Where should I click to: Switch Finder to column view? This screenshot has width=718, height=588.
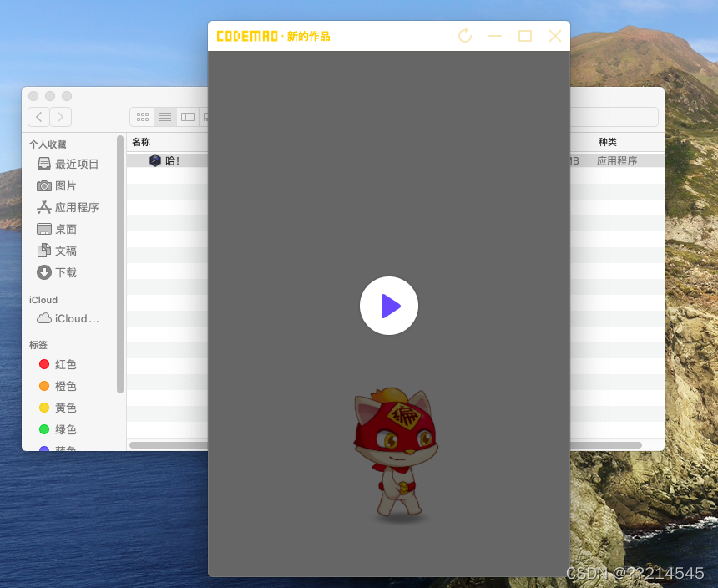[x=188, y=117]
